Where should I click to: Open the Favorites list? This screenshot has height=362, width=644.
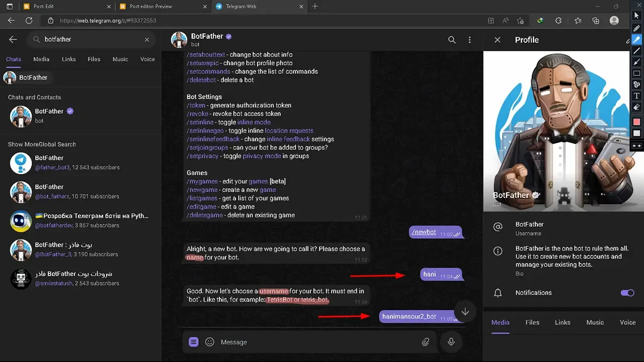(578, 21)
